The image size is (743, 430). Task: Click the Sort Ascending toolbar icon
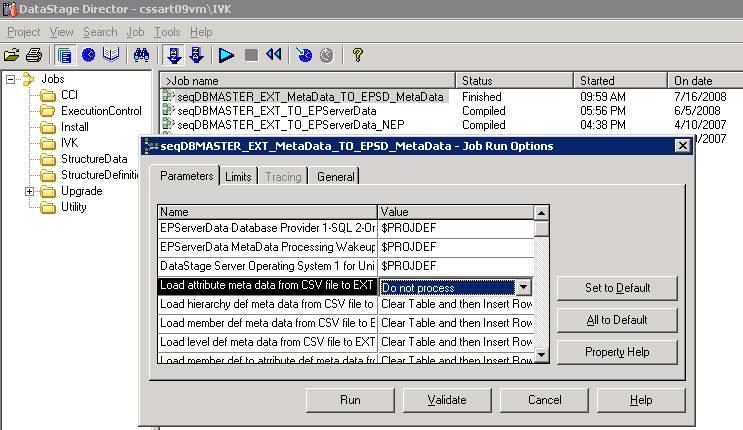click(173, 55)
